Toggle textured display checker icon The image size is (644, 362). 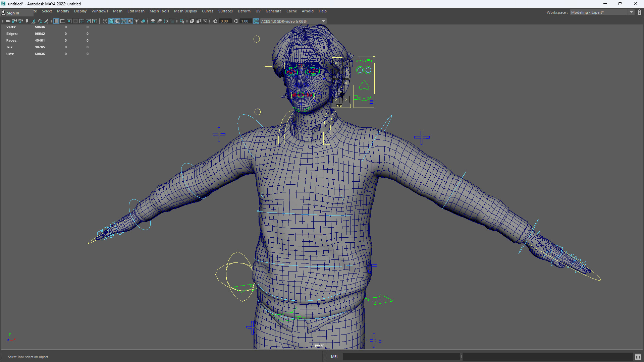(130, 21)
